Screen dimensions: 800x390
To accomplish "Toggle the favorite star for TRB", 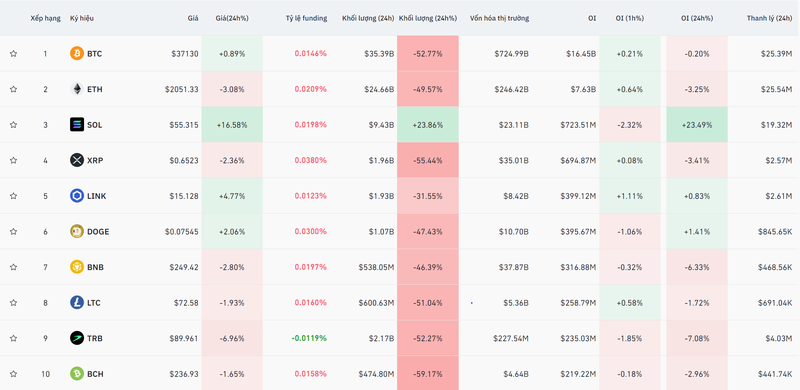I will [x=14, y=338].
